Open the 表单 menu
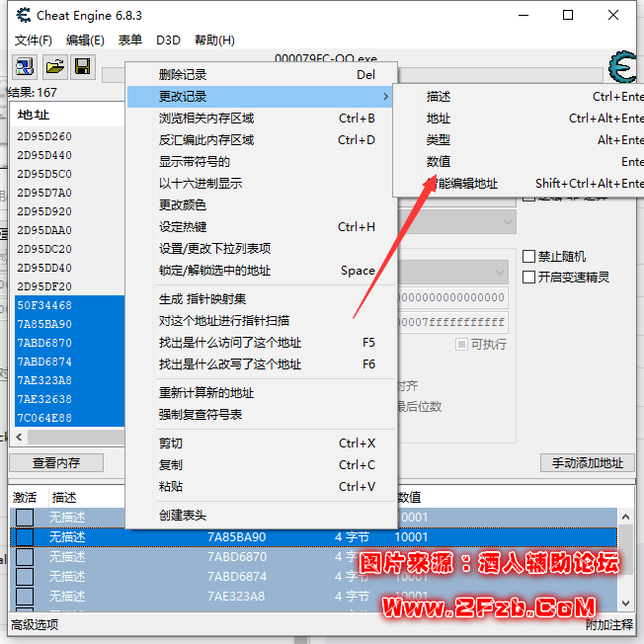Image resolution: width=644 pixels, height=644 pixels. (130, 40)
